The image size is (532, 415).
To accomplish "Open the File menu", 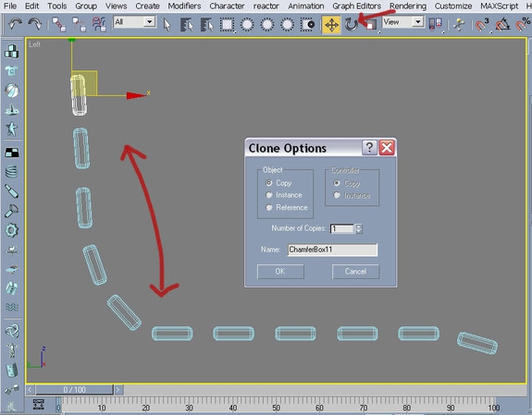I will click(x=10, y=6).
